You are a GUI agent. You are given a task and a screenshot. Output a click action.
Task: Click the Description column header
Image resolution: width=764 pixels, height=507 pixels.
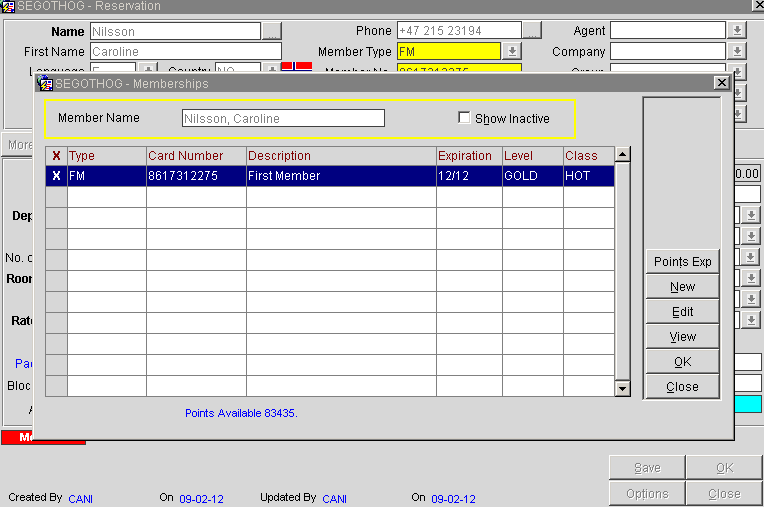(x=341, y=156)
